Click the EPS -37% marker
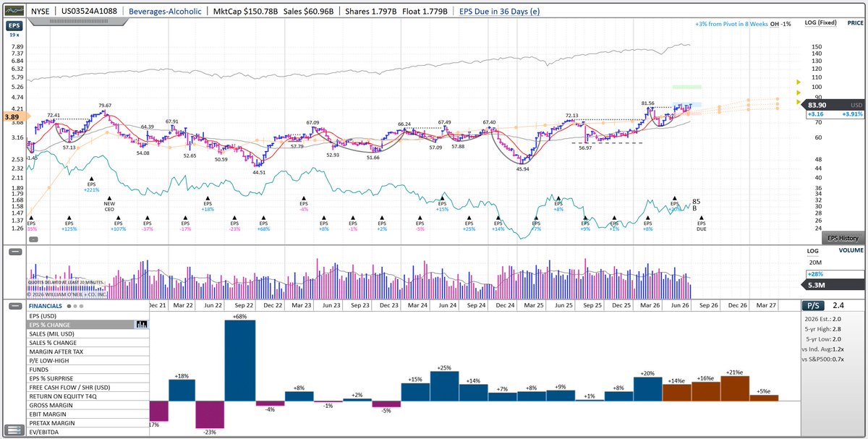The width and height of the screenshot is (868, 439). (147, 223)
